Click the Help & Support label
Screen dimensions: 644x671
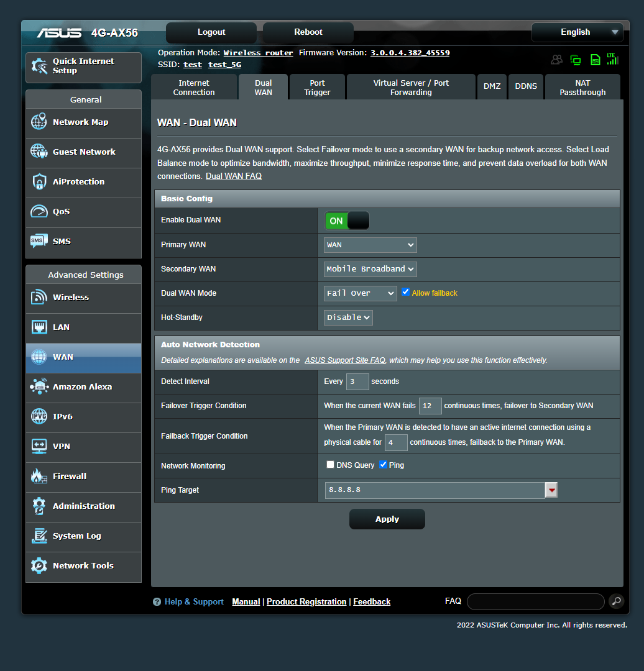coord(194,601)
